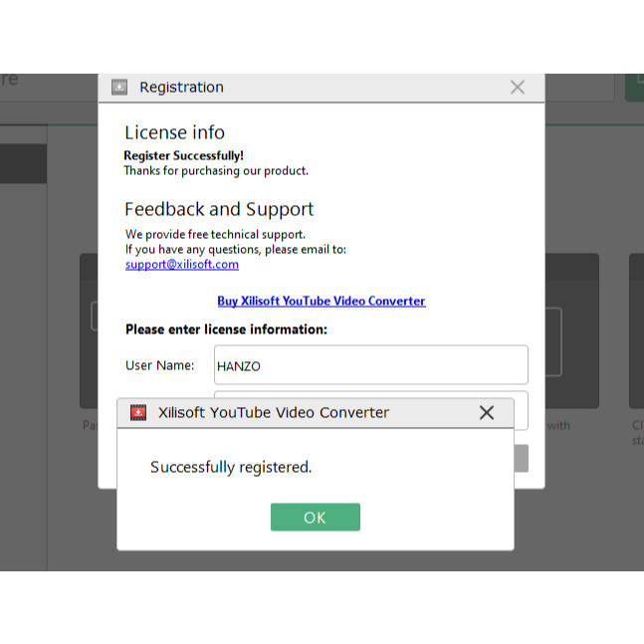Open the support@xilisoft.com email link
The height and width of the screenshot is (644, 644).
[181, 265]
